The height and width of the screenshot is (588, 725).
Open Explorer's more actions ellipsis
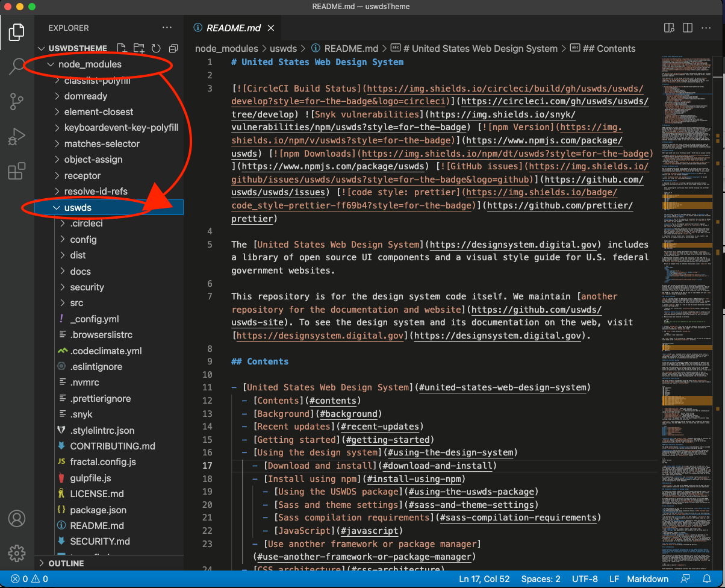click(x=167, y=28)
